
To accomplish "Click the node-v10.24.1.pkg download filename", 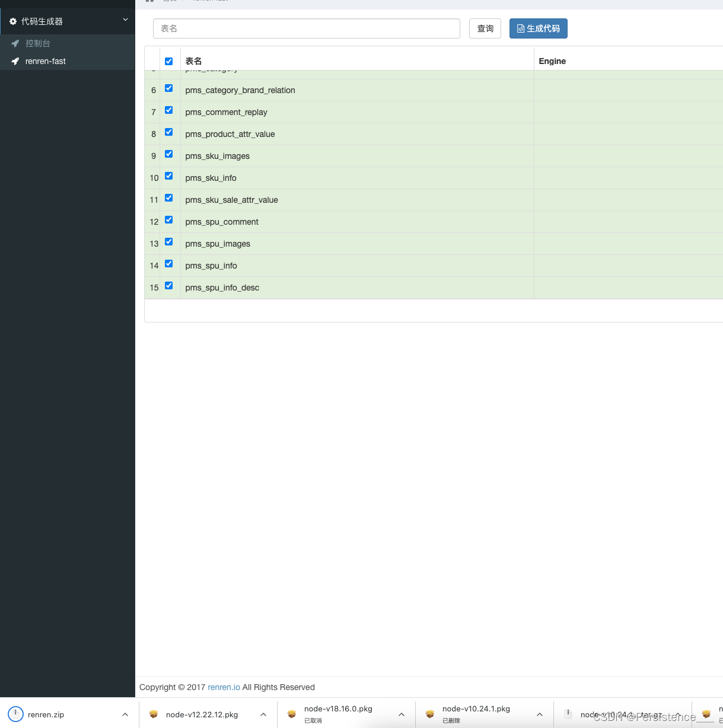I will click(476, 708).
